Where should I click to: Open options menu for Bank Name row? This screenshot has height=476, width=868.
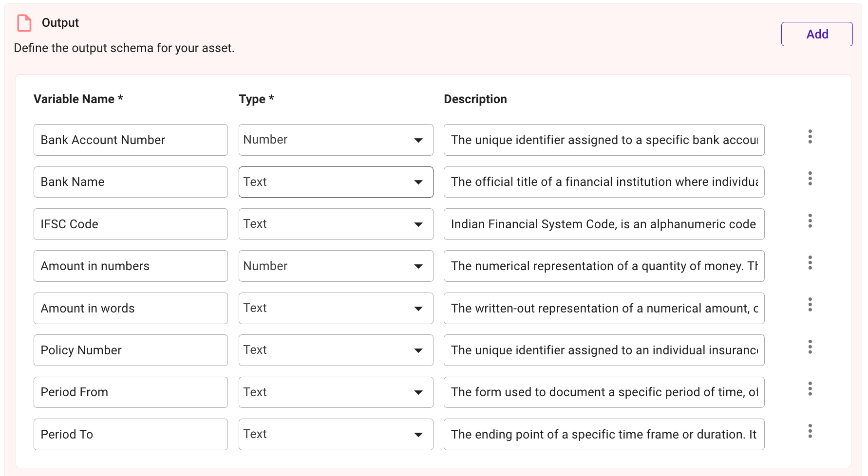tap(810, 179)
